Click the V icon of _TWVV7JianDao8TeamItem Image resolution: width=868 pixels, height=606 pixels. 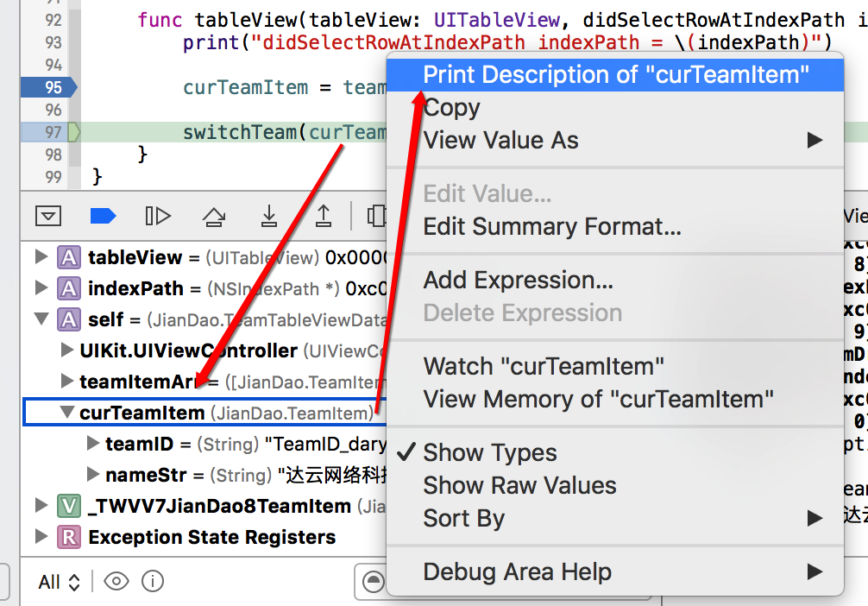(x=69, y=506)
